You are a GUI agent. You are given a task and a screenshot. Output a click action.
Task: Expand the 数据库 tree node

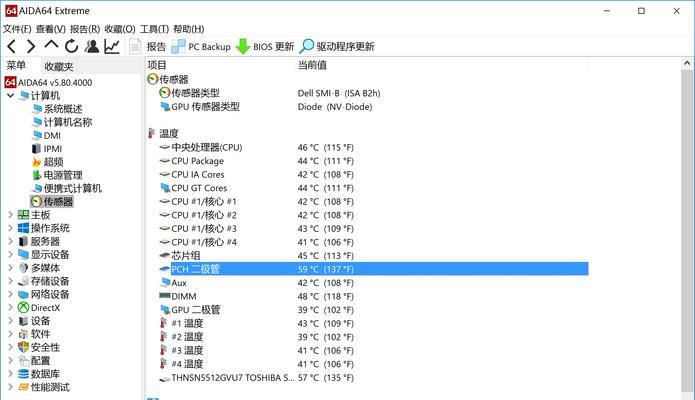pyautogui.click(x=11, y=374)
